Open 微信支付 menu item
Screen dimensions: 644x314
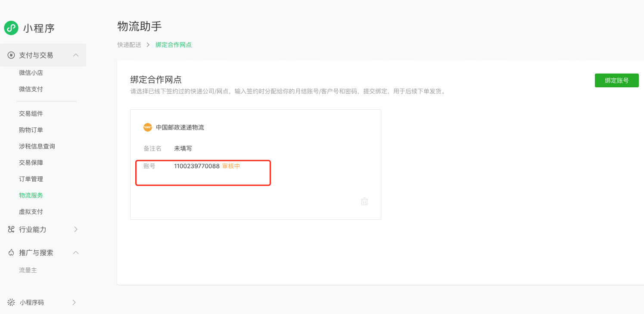(31, 89)
